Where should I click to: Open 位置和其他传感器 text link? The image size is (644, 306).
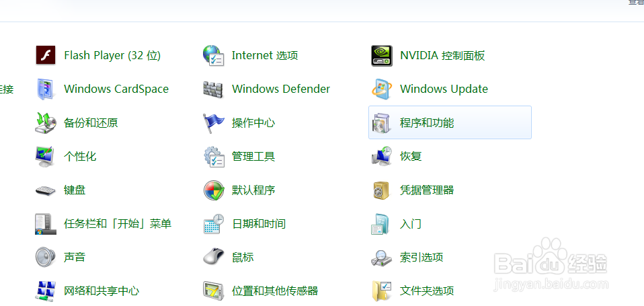[275, 291]
